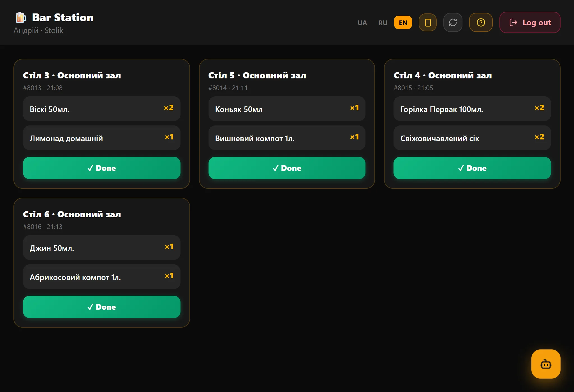Click order number #8014 · 21:11
The image size is (574, 392).
tap(228, 88)
